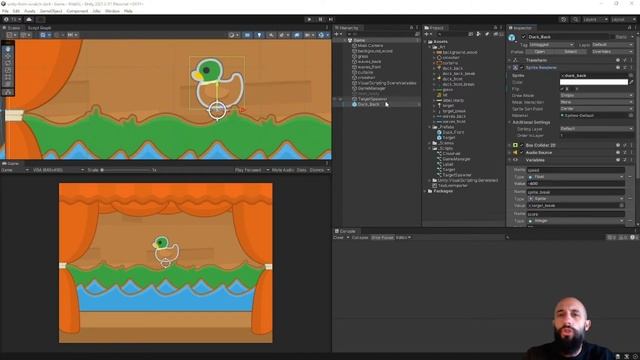Viewport: 640px width, 360px height.
Task: Click the Console Clear button
Action: coord(338,238)
